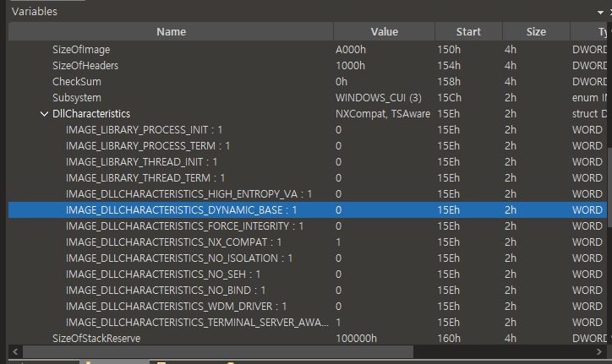Screen dimensions: 612x364
Task: Select the WDM_DRIVER flag row
Action: click(308, 307)
